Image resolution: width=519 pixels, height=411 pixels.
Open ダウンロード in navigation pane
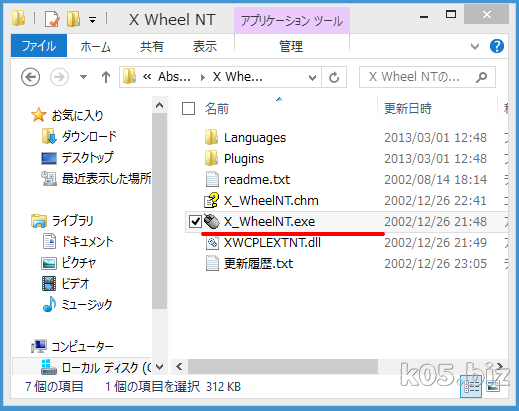point(89,136)
